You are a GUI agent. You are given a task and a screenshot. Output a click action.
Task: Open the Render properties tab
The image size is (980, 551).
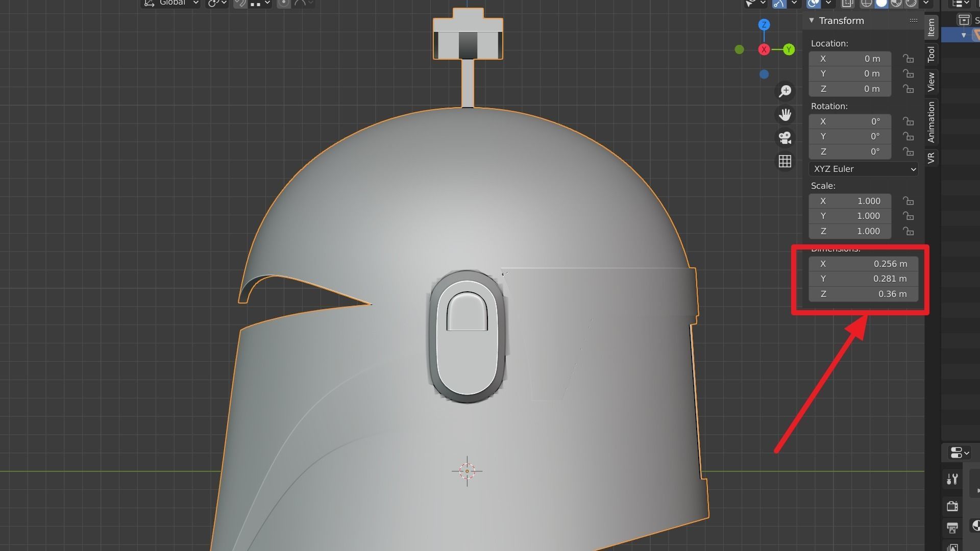[952, 506]
